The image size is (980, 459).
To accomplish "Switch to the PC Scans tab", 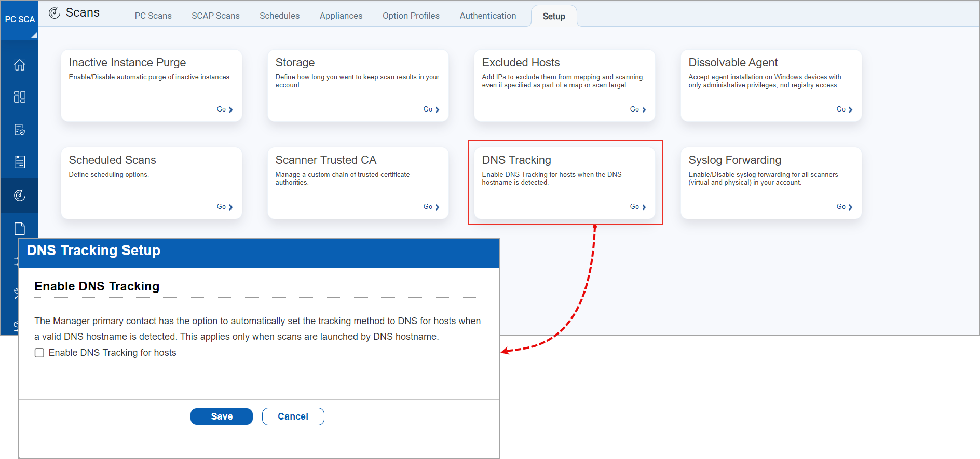I will coord(153,16).
